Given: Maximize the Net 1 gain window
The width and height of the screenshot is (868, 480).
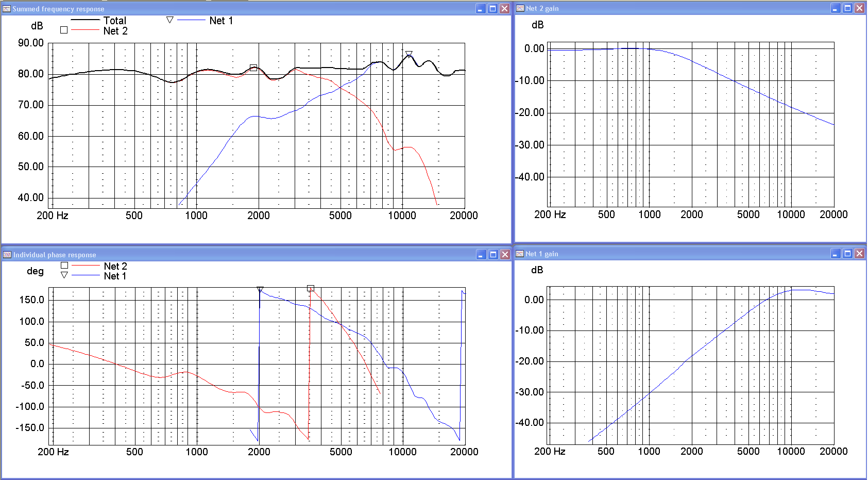Looking at the screenshot, I should (x=847, y=254).
